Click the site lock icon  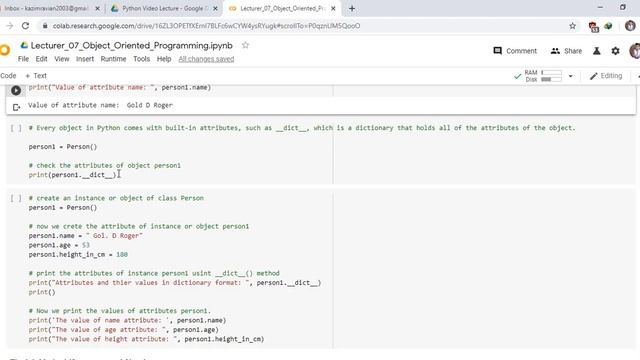point(44,26)
